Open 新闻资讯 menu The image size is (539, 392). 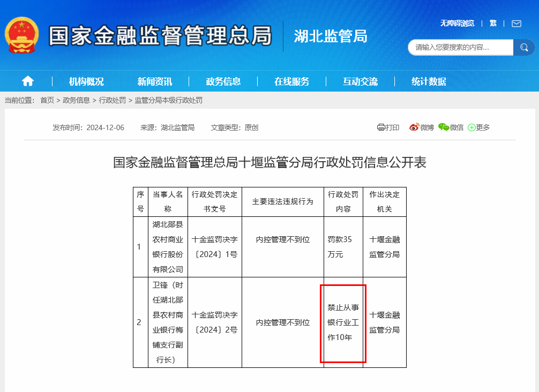tap(155, 81)
